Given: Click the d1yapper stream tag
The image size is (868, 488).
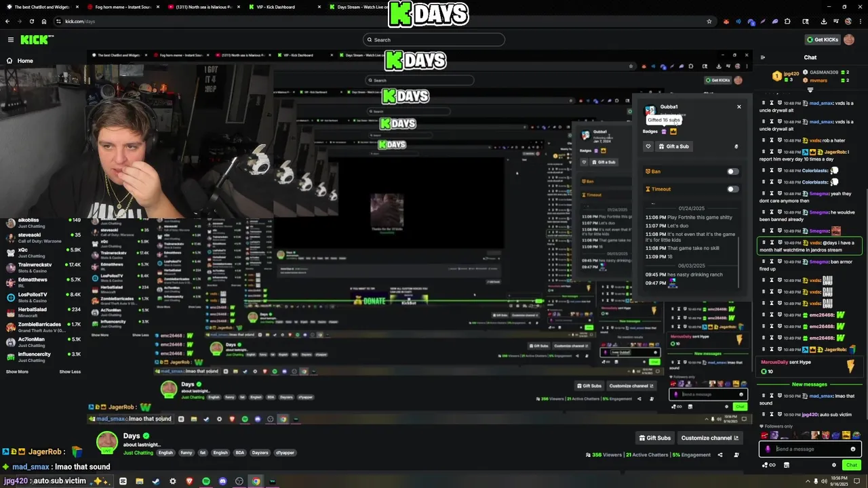Looking at the screenshot, I should tap(284, 453).
